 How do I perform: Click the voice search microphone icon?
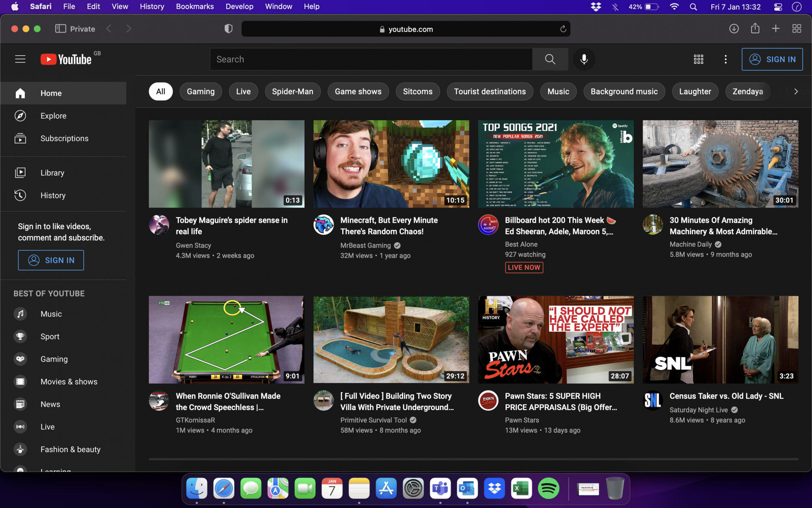point(584,59)
